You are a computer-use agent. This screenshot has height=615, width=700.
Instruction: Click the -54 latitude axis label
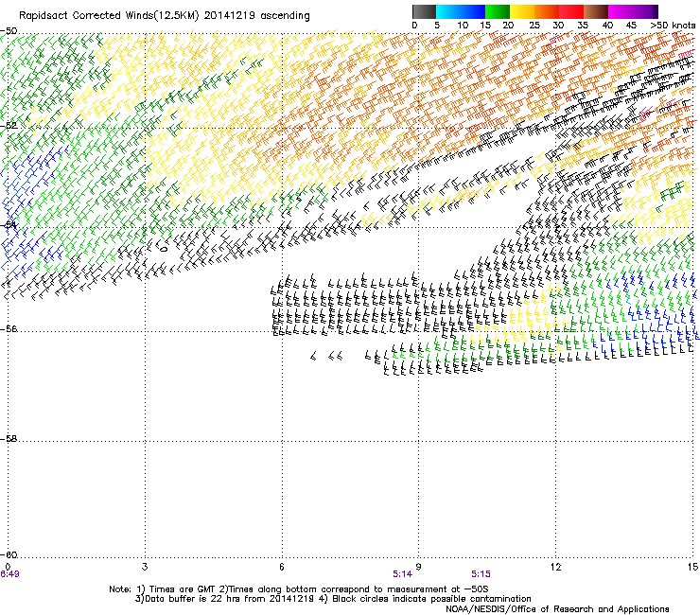click(9, 225)
